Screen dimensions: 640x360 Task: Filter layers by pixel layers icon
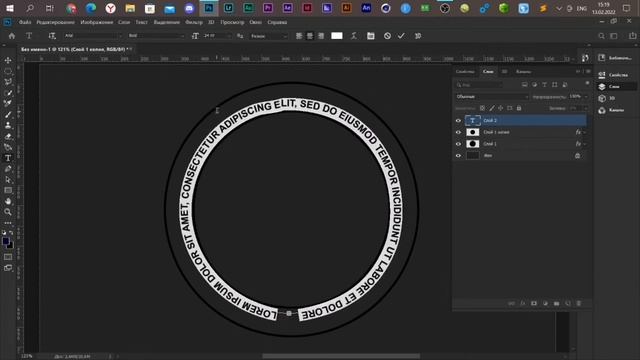coord(524,84)
